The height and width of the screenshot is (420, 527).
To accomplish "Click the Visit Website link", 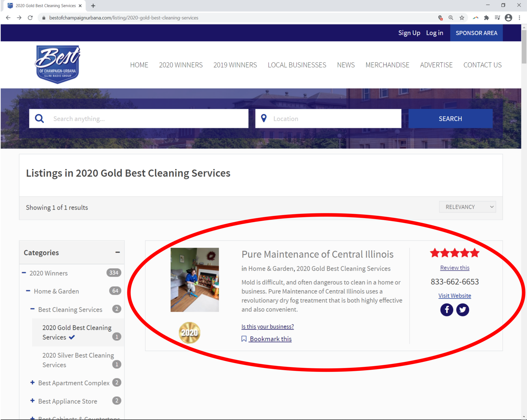I will (455, 296).
